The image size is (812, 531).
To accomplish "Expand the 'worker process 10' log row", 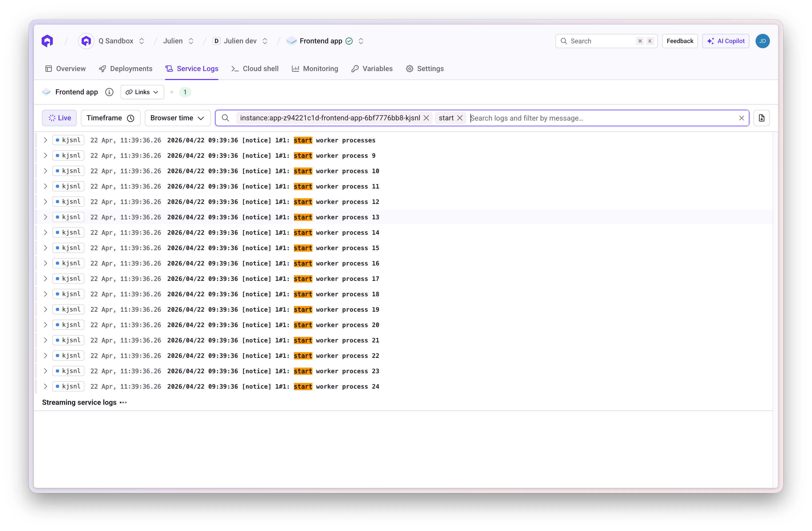I will coord(45,171).
